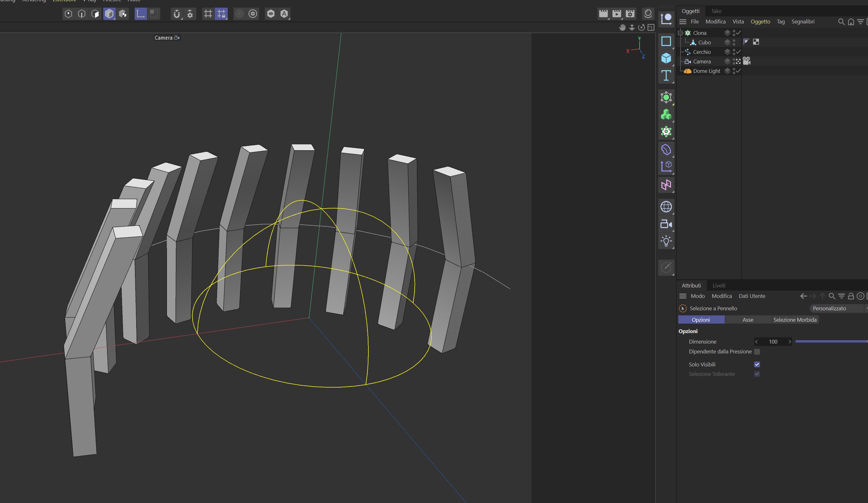Image resolution: width=868 pixels, height=503 pixels.
Task: Select the Selezione Morbida button
Action: [x=795, y=320]
